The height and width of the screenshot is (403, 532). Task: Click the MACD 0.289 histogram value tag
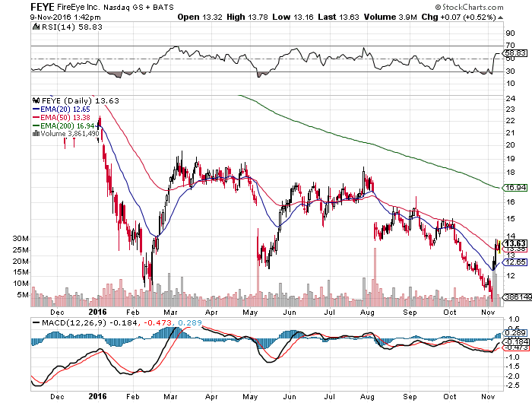(515, 333)
